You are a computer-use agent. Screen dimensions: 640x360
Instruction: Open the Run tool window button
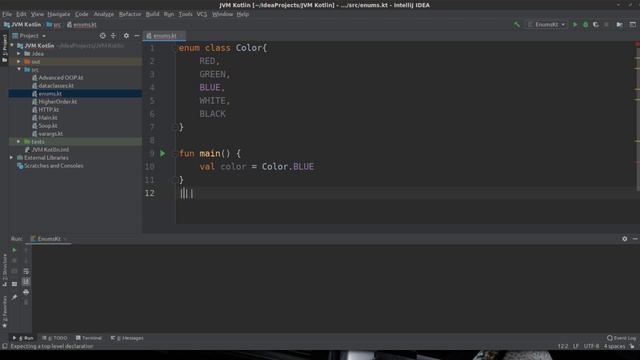coord(23,338)
